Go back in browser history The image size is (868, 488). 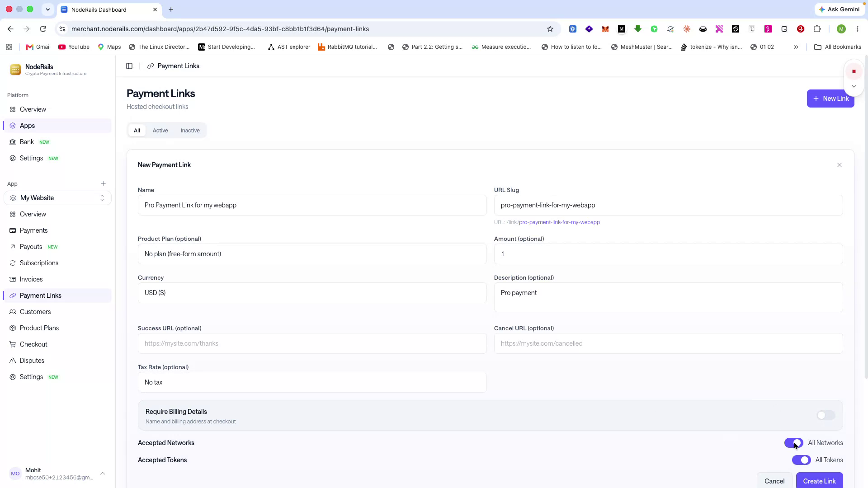click(10, 29)
